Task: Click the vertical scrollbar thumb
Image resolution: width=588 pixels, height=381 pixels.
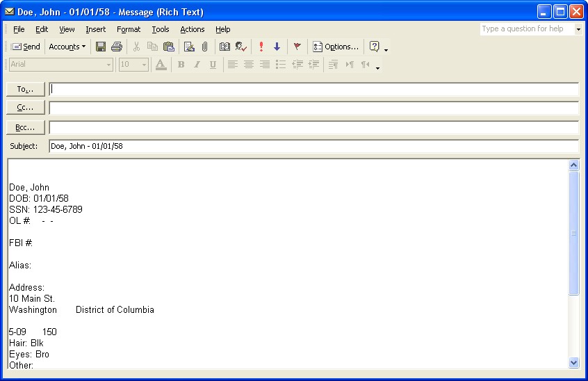Action: [573, 233]
